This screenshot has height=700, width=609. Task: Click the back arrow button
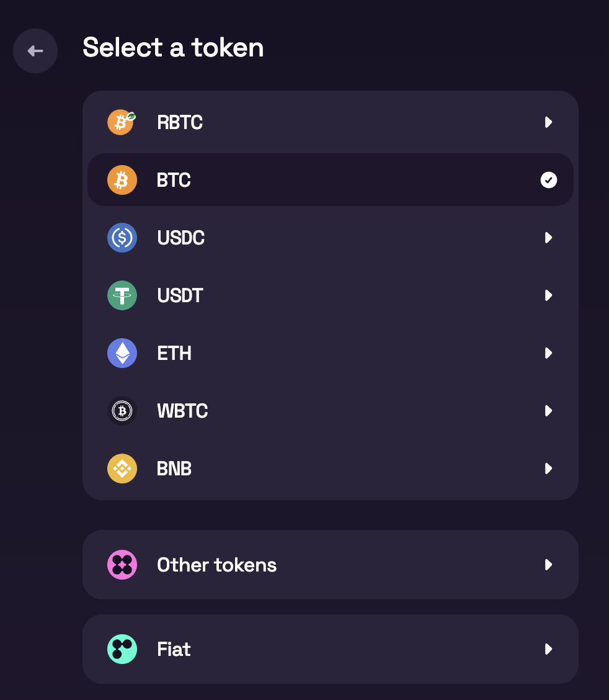[x=35, y=51]
